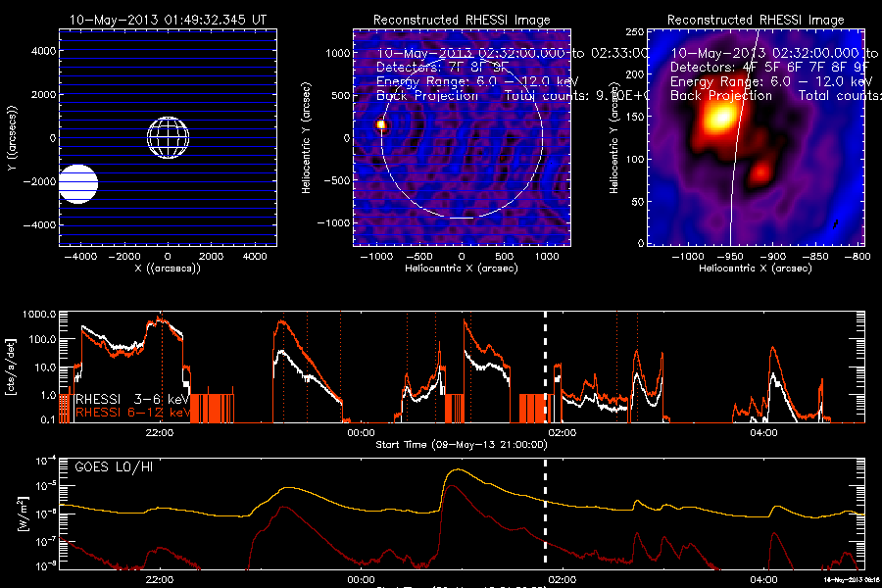Screen dimensions: 882x588
Task: Click the '250' tick on right image Y axis
Action: tap(634, 32)
